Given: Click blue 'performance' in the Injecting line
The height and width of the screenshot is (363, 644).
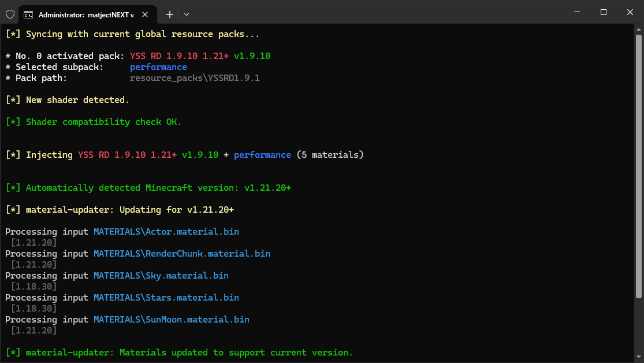Looking at the screenshot, I should click(x=262, y=155).
